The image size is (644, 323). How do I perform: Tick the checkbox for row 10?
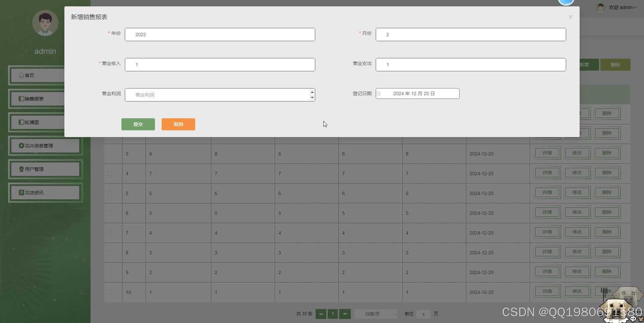coord(110,292)
